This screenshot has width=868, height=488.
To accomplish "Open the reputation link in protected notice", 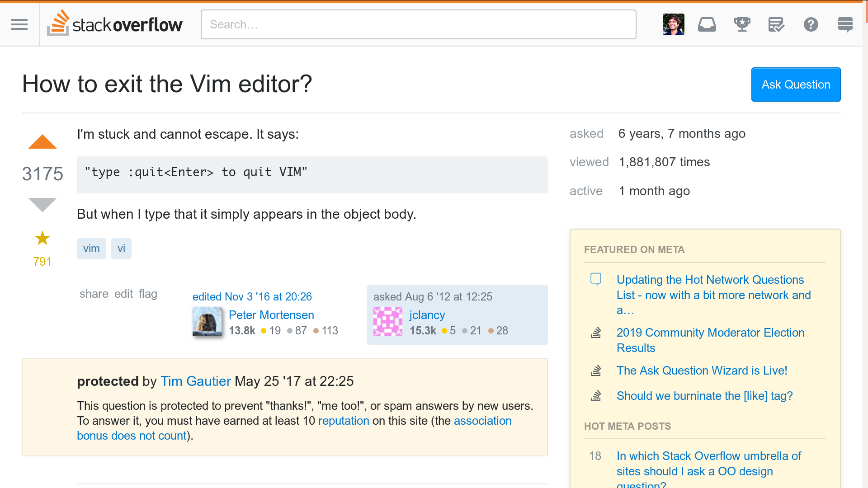I will (x=344, y=421).
